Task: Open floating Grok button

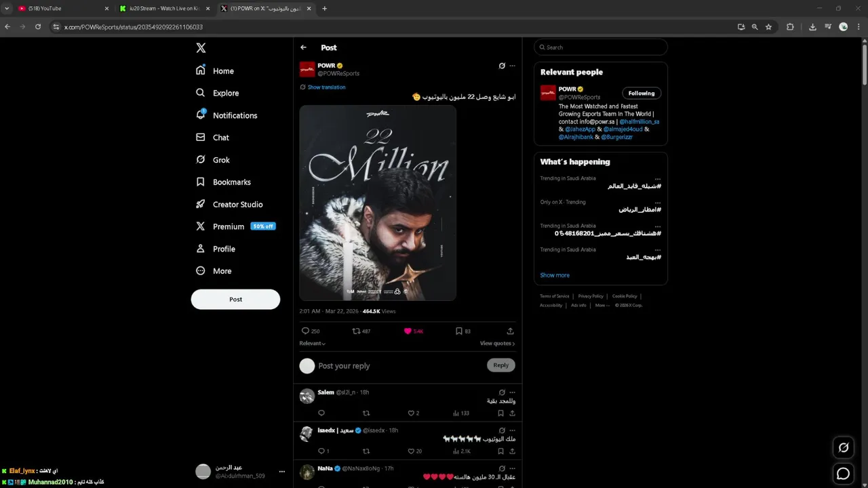Action: (x=844, y=447)
